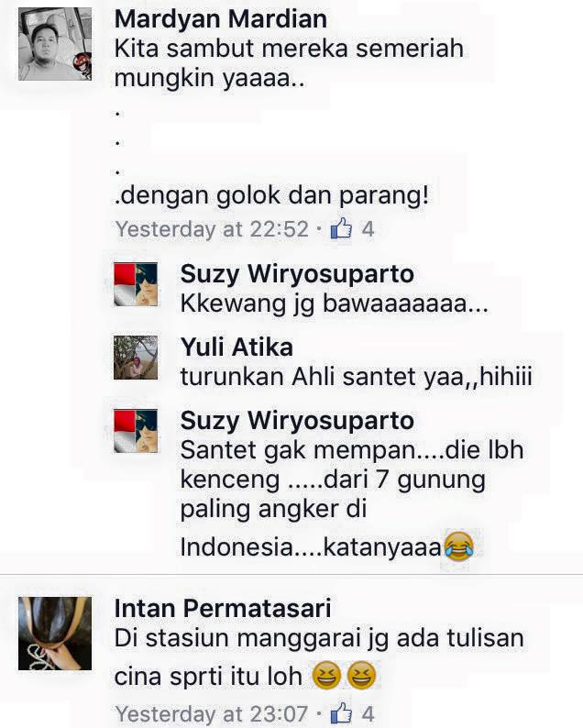
Task: Visit Intan Permatasari's profile name link
Action: [x=223, y=608]
